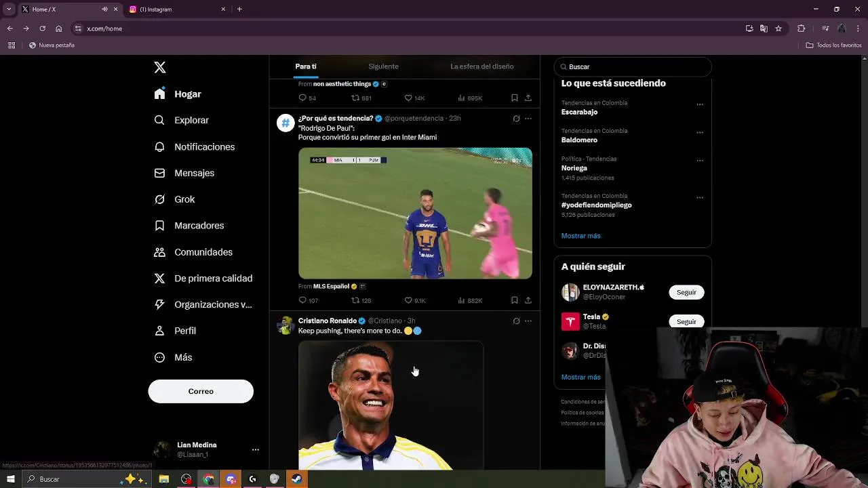Click Grok icon on Cristiano Ronaldo post
The image size is (868, 488).
click(x=516, y=321)
